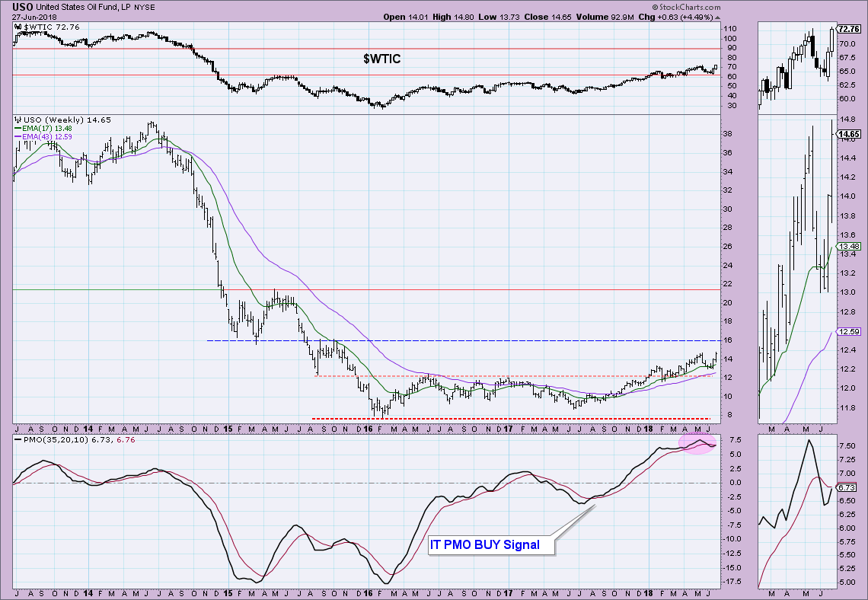Click the up-arrow triangle after the Chg percentage

718,18
